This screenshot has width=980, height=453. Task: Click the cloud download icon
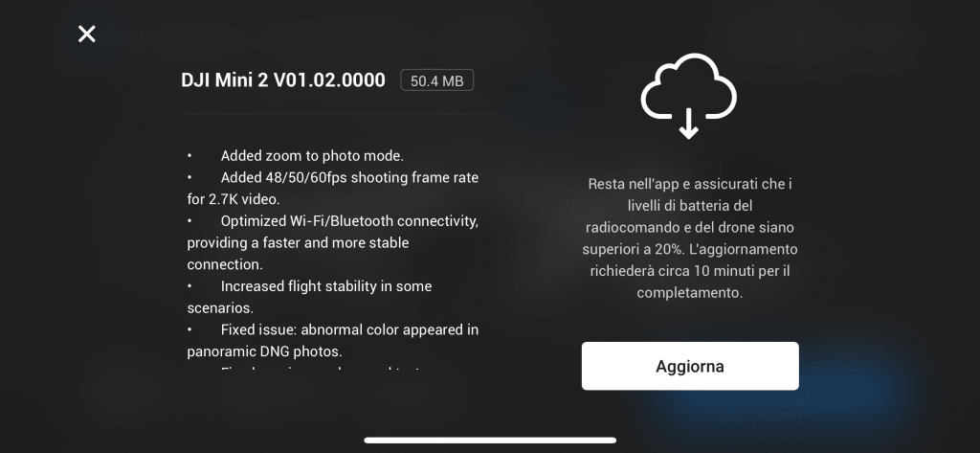689,95
